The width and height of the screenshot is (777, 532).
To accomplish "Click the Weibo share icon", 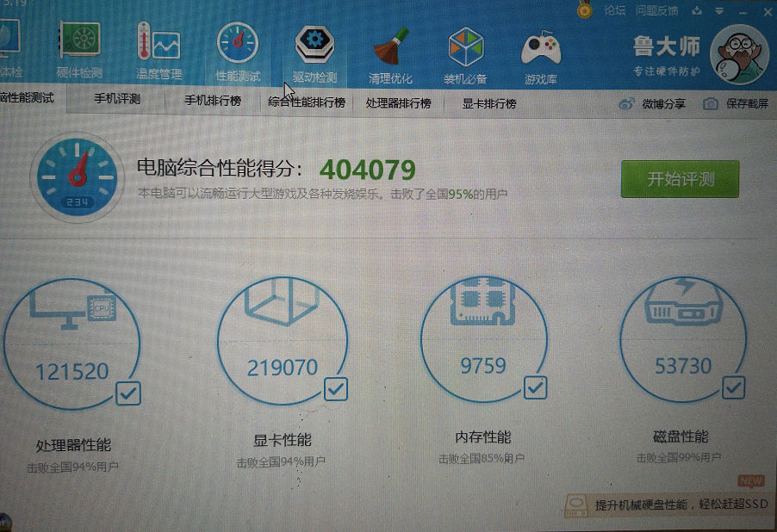I will click(626, 104).
